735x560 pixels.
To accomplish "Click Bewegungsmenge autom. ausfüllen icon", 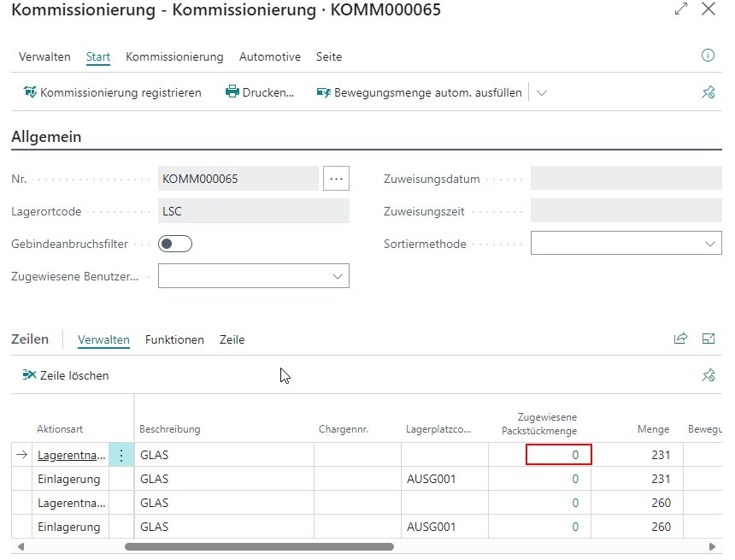I will pos(323,92).
